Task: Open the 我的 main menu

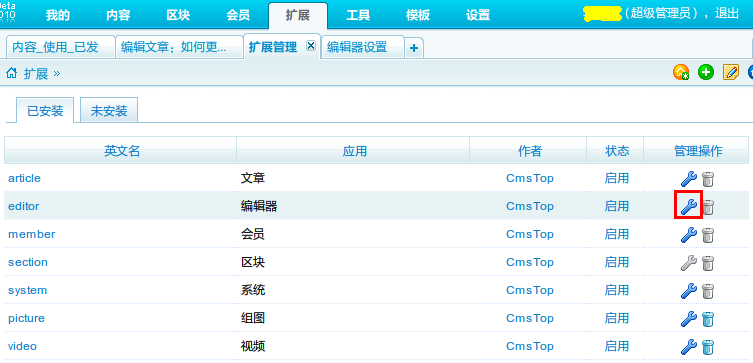Action: (x=58, y=15)
